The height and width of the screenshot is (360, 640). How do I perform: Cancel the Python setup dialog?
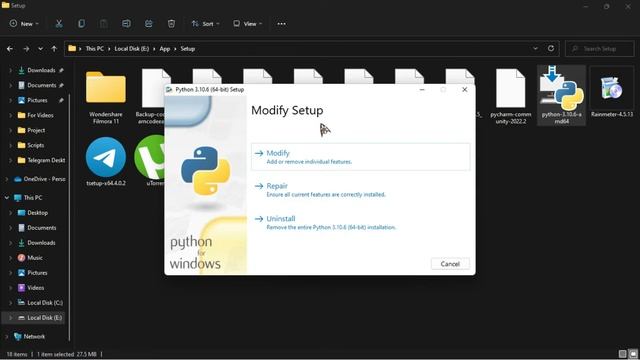point(450,264)
